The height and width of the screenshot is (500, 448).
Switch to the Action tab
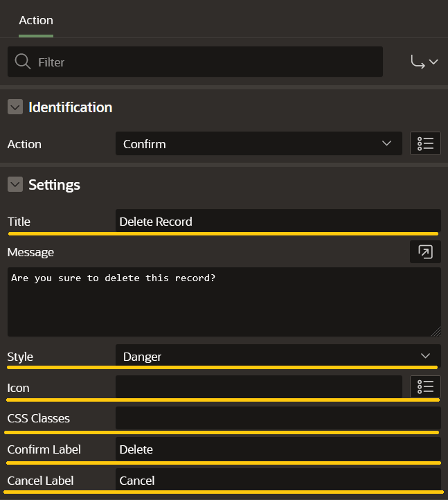point(36,20)
